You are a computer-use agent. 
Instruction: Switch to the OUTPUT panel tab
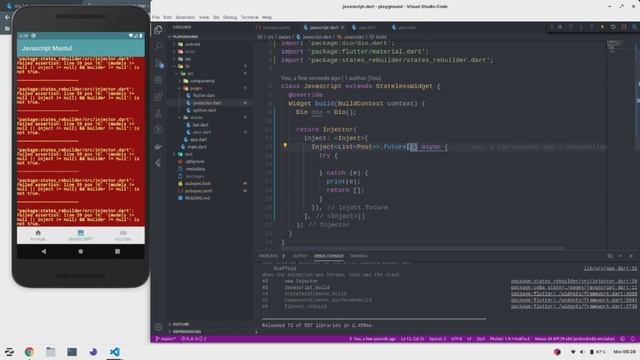click(300, 256)
